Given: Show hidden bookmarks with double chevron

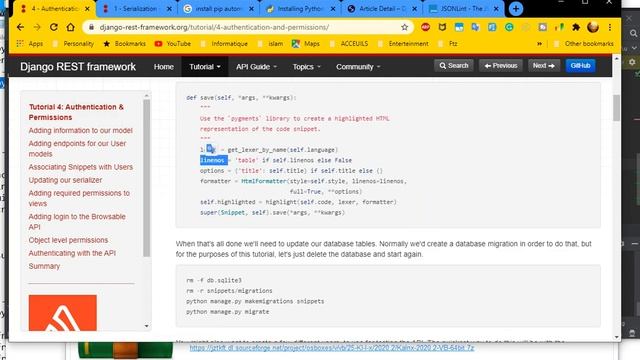Looking at the screenshot, I should (x=540, y=44).
